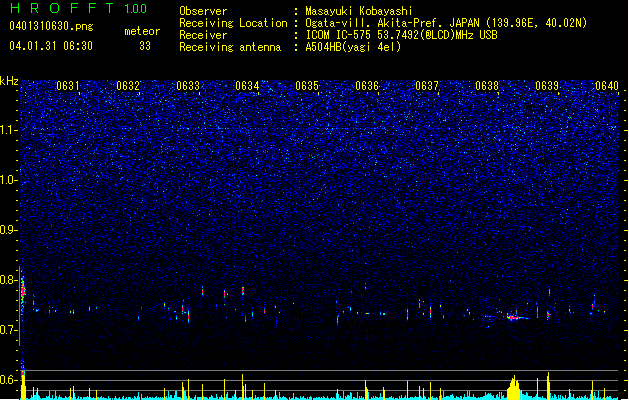Click the bright echo at spectrogram start near 0.8 kHz
The width and height of the screenshot is (629, 400).
23,290
